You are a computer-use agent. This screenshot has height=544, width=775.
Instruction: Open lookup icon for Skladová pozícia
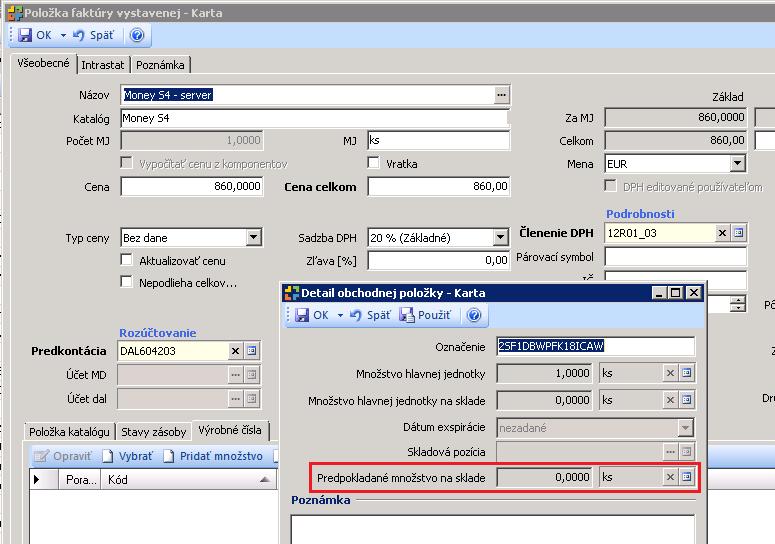tap(687, 451)
